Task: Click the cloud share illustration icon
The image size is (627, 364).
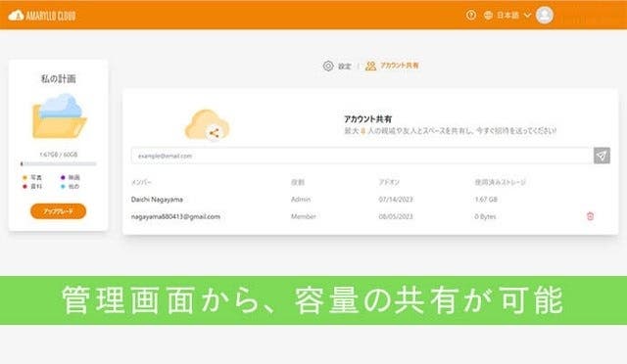Action: [x=207, y=125]
